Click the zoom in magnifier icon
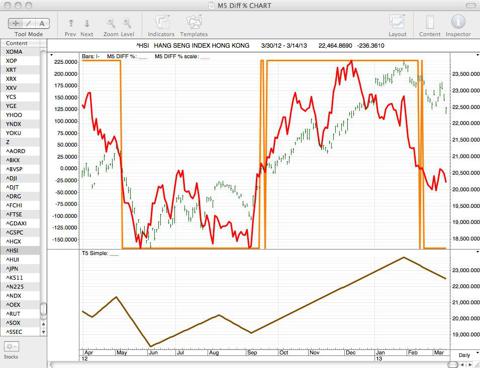Viewport: 480px width, 368px height. (127, 23)
